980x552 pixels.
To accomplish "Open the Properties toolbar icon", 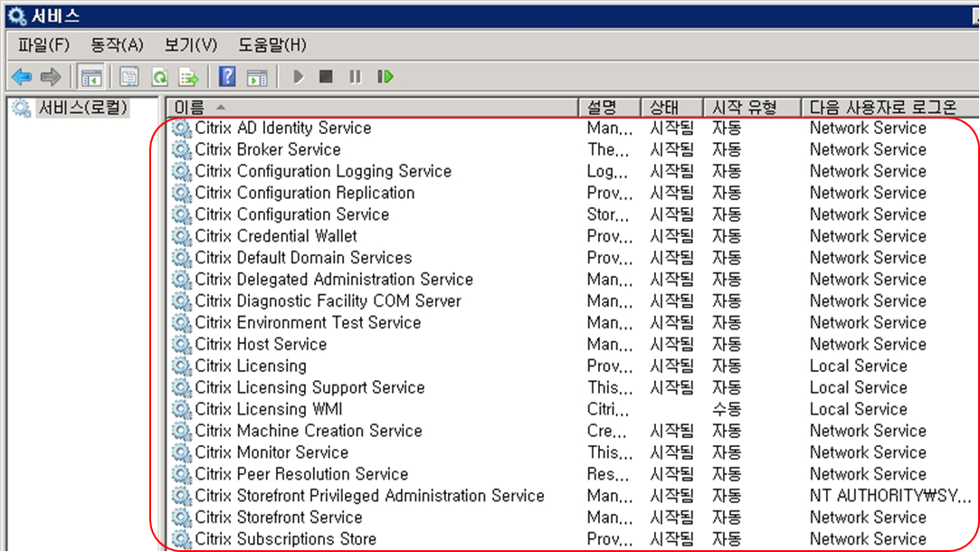I will [129, 78].
